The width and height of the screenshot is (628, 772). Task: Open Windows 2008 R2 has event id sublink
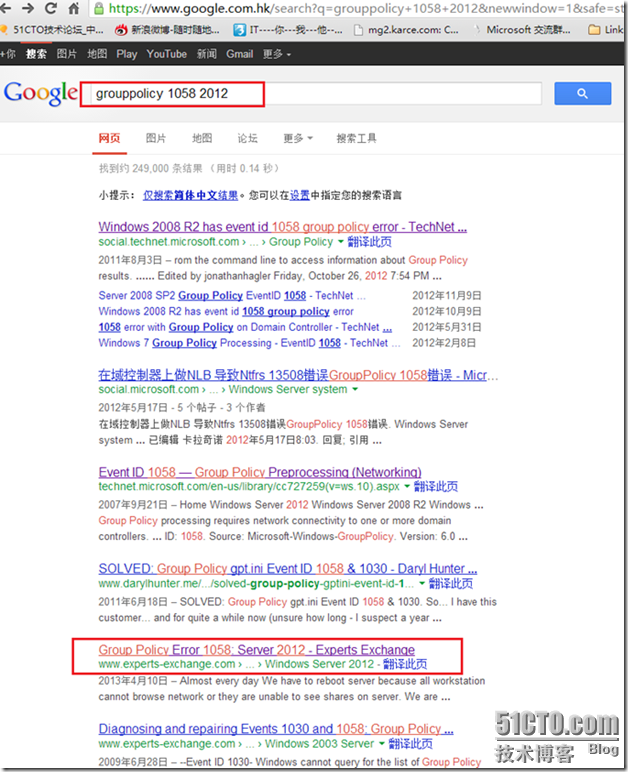226,311
